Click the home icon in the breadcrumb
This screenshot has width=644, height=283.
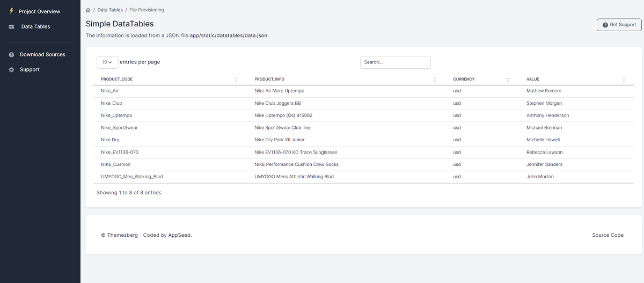(88, 10)
